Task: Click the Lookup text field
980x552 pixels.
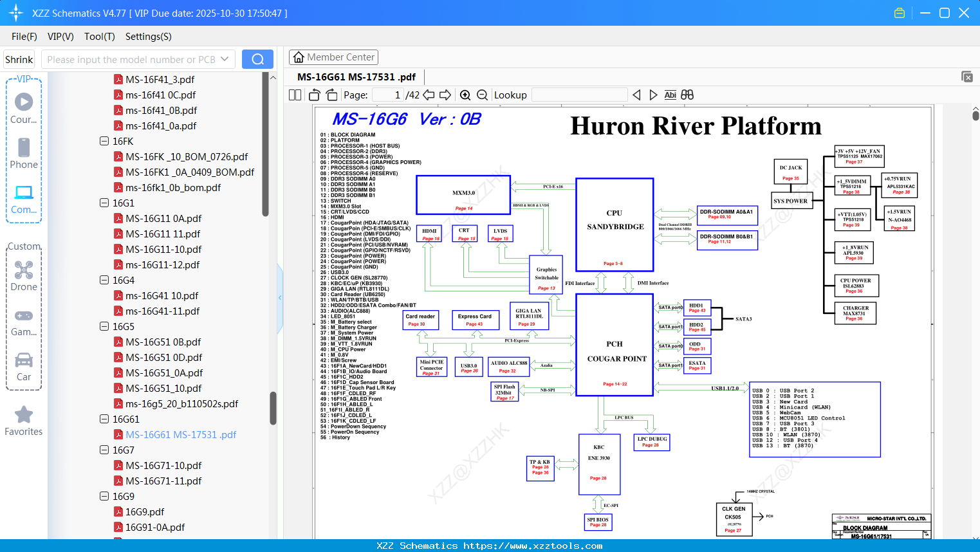Action: click(579, 95)
